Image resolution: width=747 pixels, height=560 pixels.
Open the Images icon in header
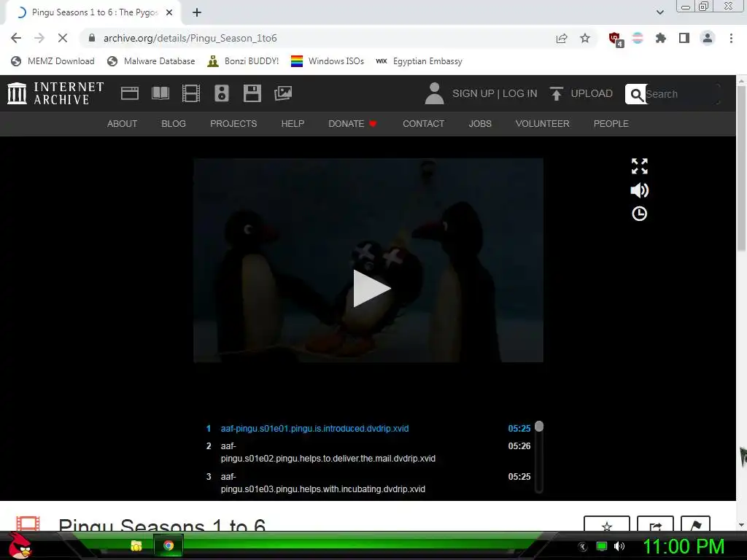(x=283, y=93)
